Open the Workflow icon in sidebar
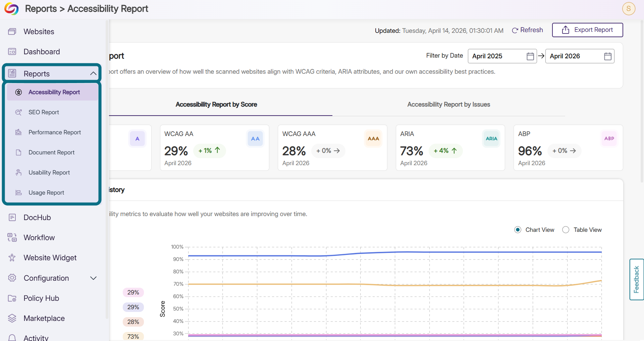The width and height of the screenshot is (644, 341). 12,237
